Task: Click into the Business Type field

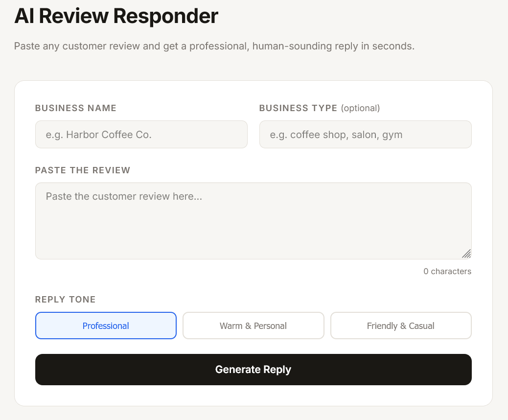Action: (365, 135)
